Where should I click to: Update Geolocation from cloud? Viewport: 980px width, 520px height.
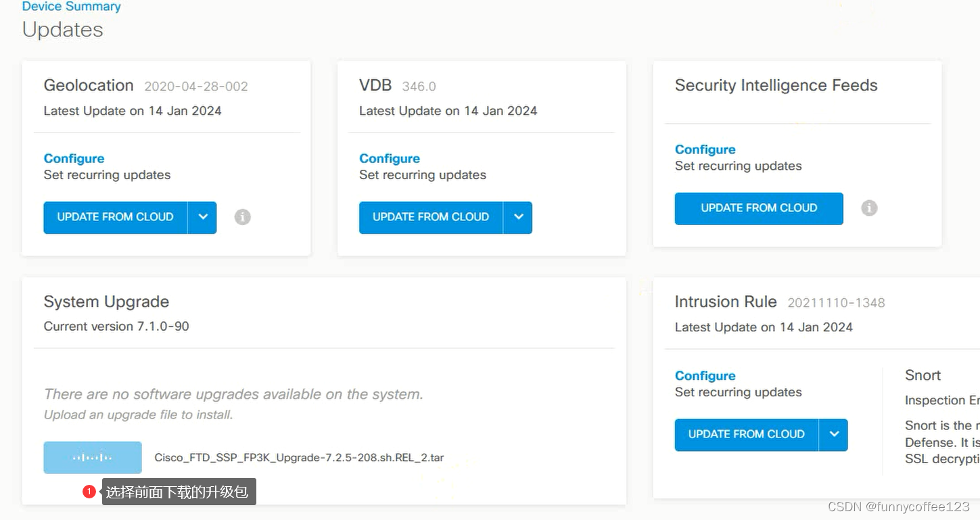pos(116,217)
